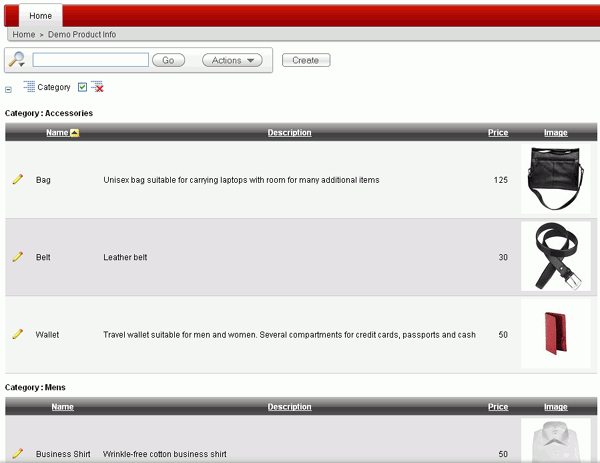
Task: Edit the Business Shirt row pencil icon
Action: point(18,453)
